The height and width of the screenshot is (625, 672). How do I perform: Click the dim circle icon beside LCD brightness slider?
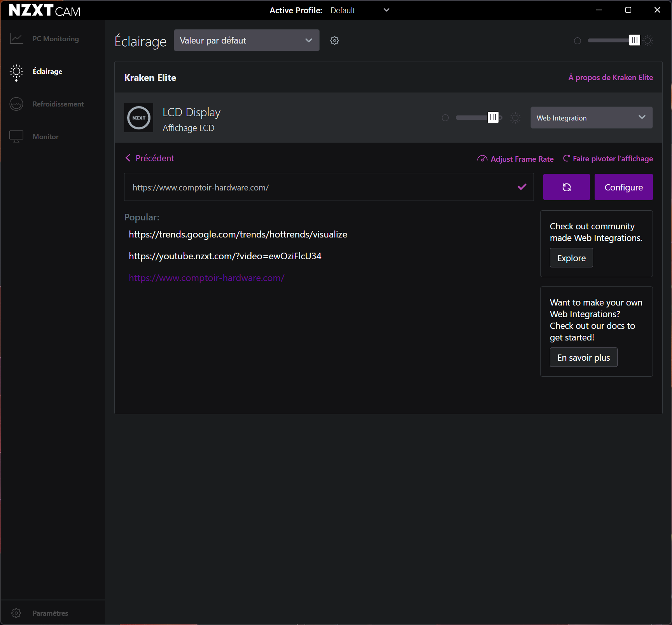click(x=445, y=118)
